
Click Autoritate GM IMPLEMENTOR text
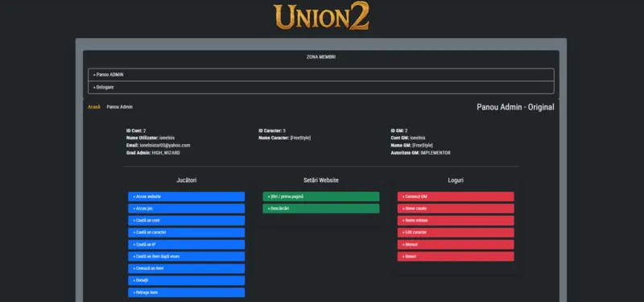[x=420, y=153]
